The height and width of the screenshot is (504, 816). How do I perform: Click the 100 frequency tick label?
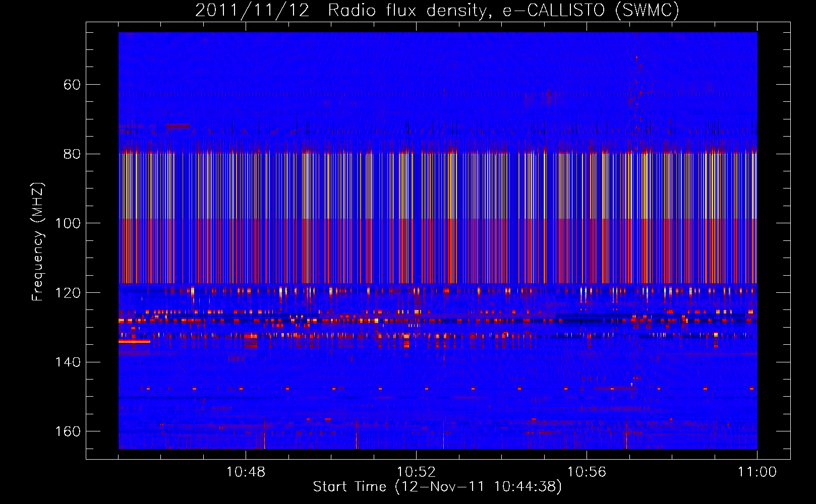click(x=67, y=223)
